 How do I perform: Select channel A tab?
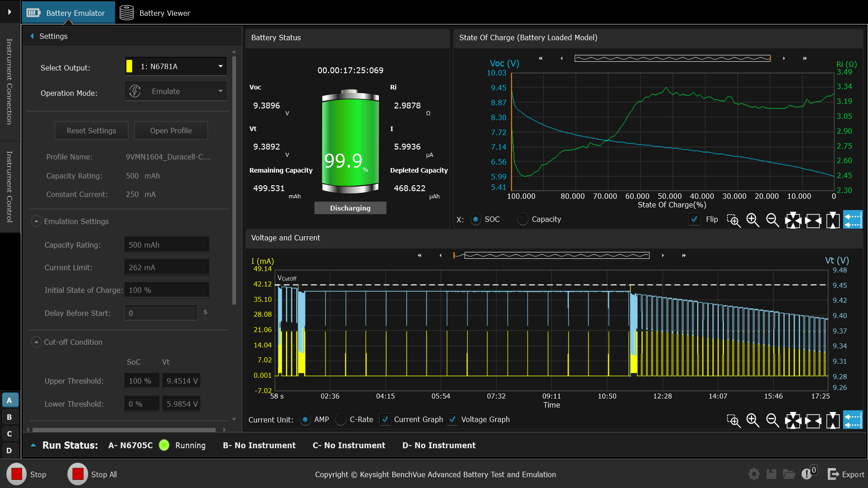click(9, 400)
